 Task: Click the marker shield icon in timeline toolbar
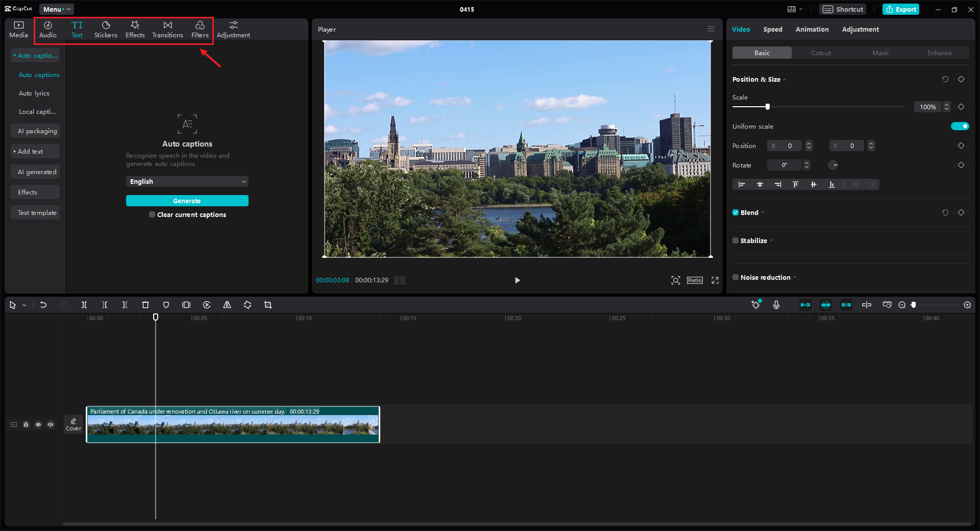coord(166,305)
